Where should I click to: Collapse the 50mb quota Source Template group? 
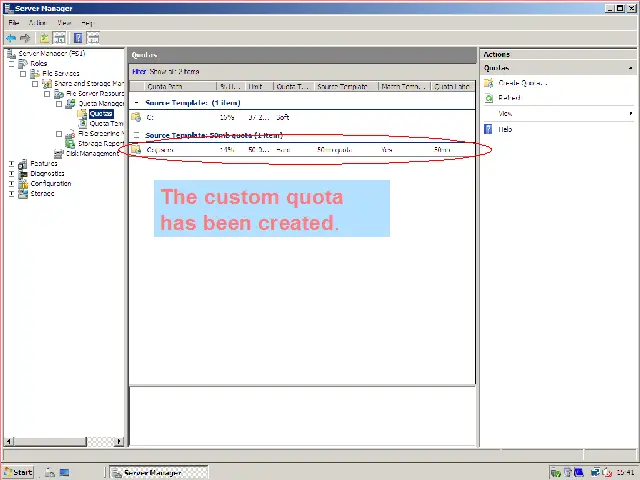[x=137, y=135]
